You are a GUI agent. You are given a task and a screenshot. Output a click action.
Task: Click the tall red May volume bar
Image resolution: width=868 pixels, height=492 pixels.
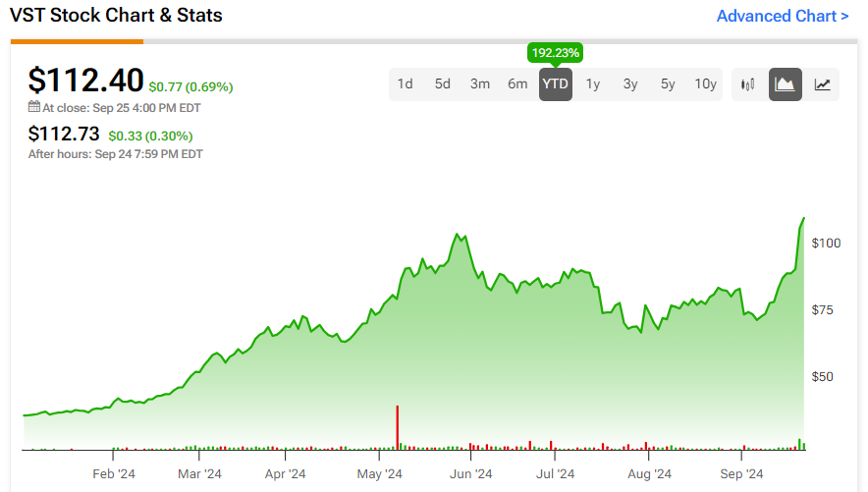pos(398,427)
